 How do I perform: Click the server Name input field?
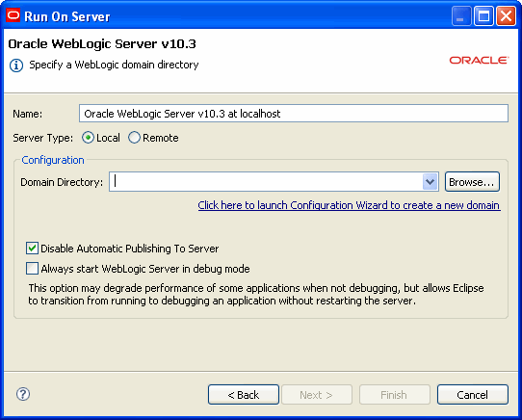point(294,114)
